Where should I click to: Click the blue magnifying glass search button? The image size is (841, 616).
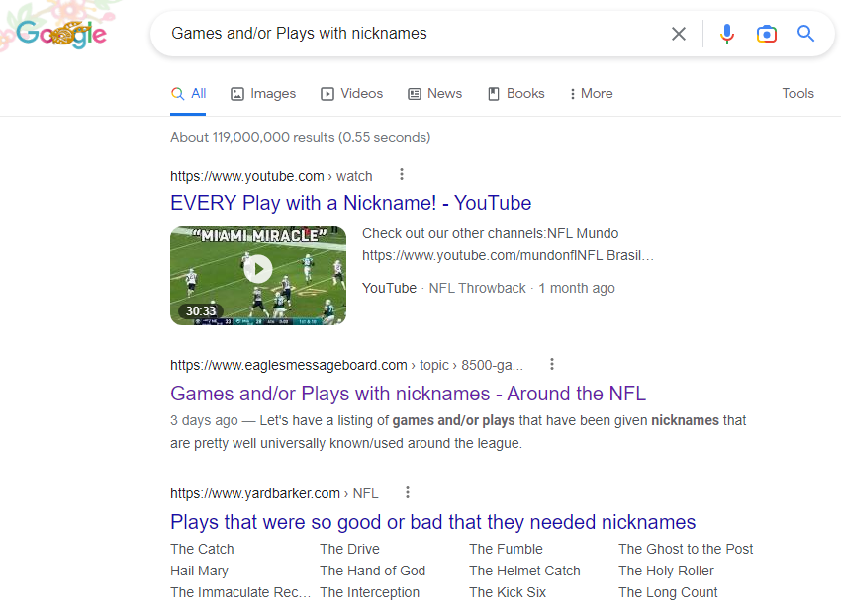806,34
